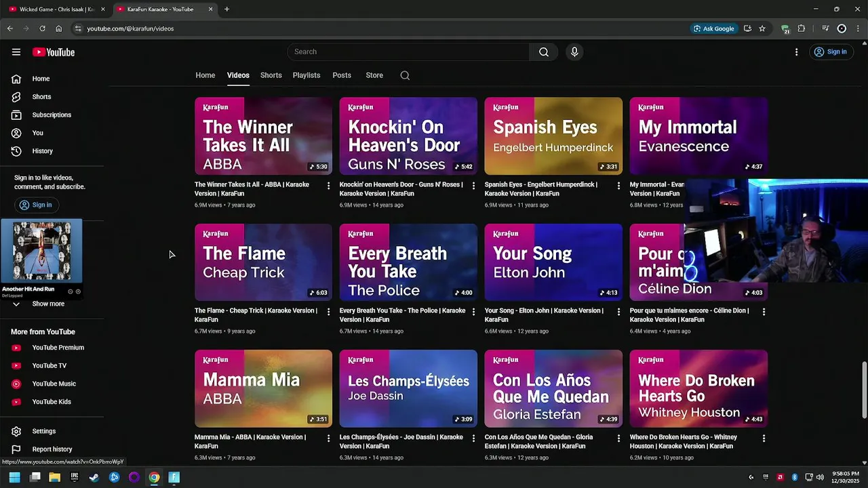868x488 pixels.
Task: Open Les Champs-Élysées Joe Dassin title link
Action: (401, 442)
